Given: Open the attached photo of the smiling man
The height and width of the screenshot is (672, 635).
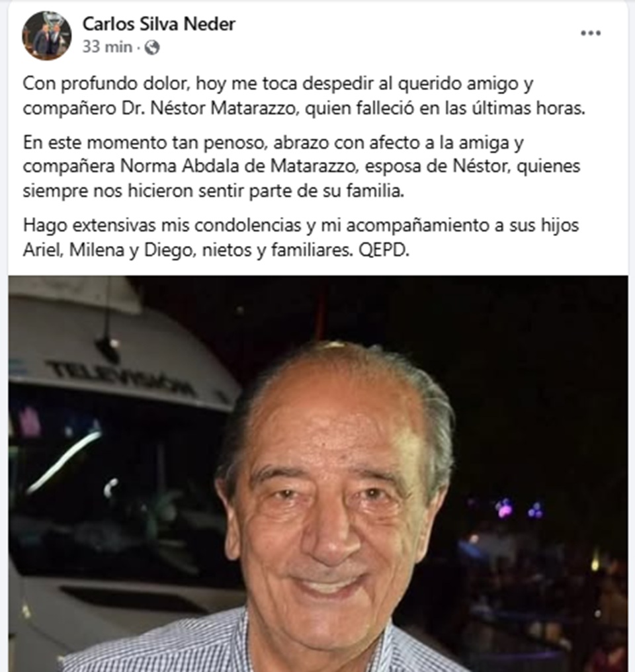Looking at the screenshot, I should coord(318,474).
